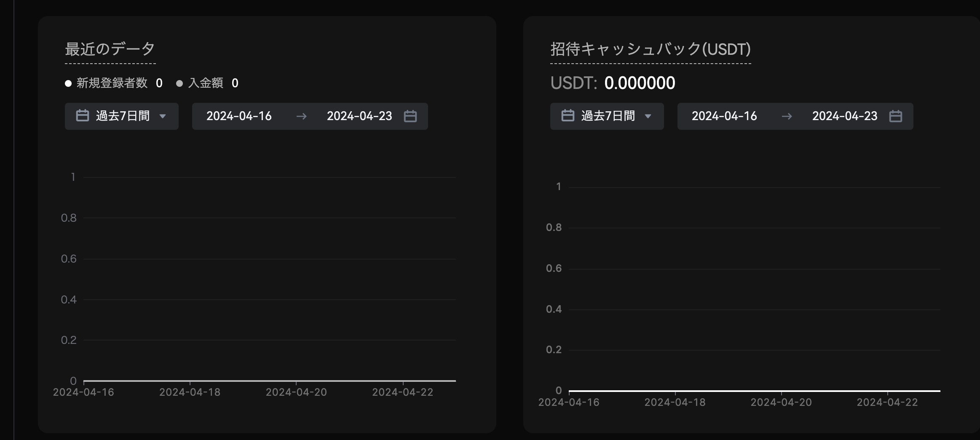Click 2024-04-18 axis label in 最近のデータ chart
The width and height of the screenshot is (980, 440).
click(x=190, y=392)
